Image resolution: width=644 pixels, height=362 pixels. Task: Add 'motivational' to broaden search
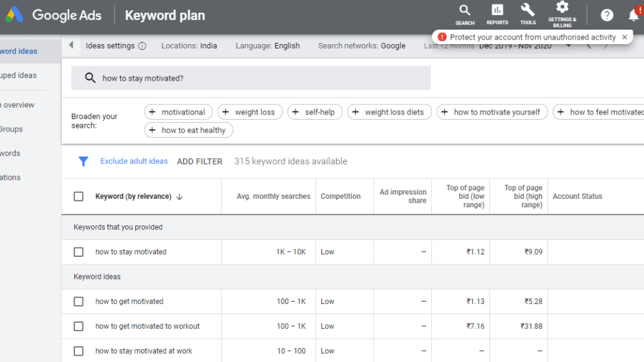coord(178,112)
